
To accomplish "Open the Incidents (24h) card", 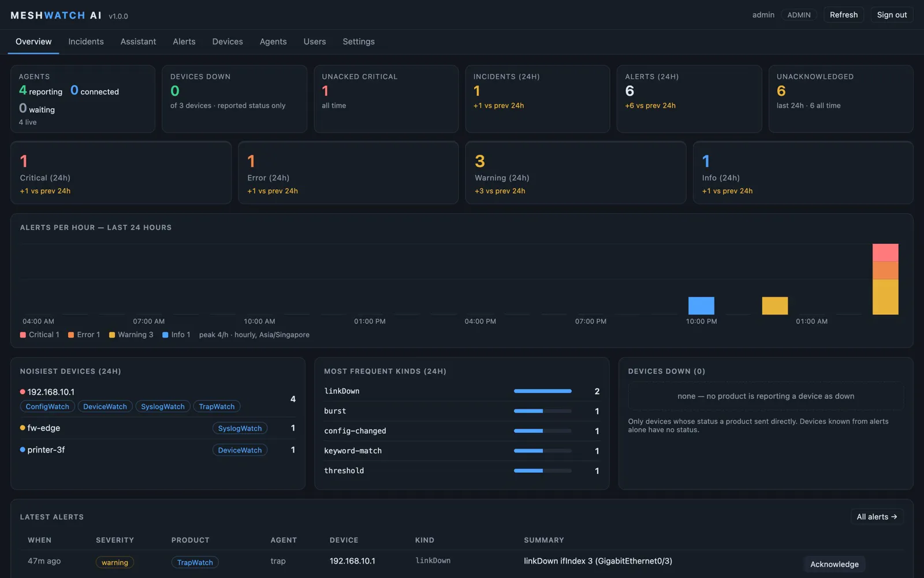I will [538, 99].
